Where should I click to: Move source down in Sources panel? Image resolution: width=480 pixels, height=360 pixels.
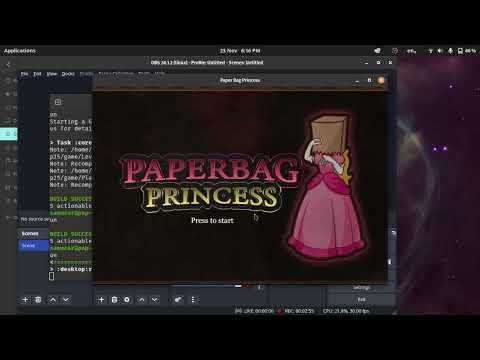155,300
